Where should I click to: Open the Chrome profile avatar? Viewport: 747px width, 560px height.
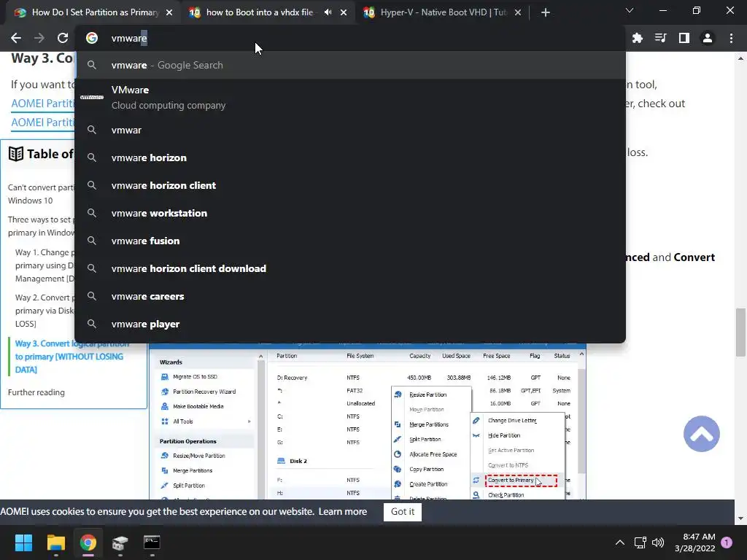(x=708, y=38)
